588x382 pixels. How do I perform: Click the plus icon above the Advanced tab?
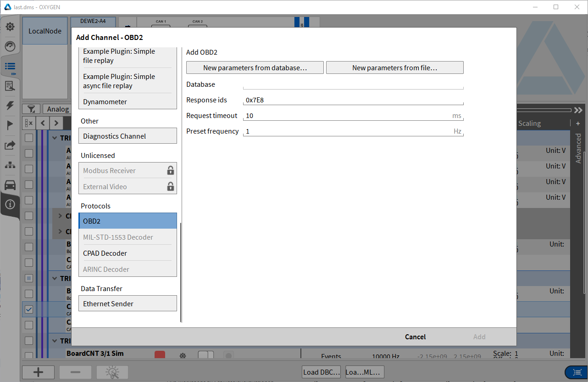[x=578, y=124]
